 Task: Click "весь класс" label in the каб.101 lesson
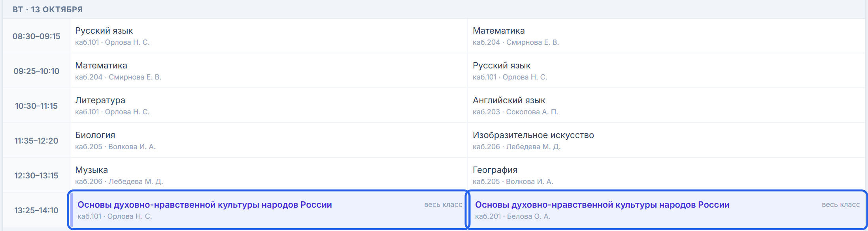coord(443,204)
